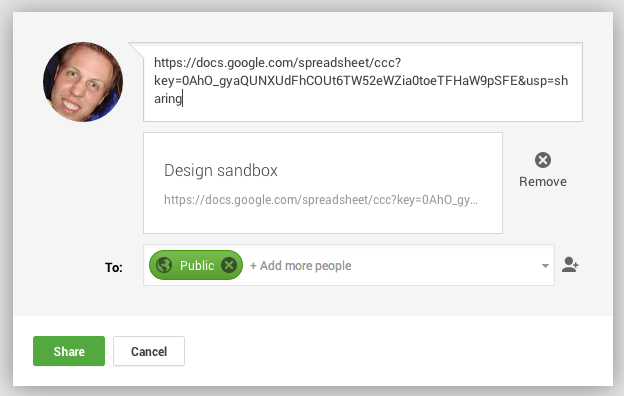Place cursor after 'aring' in the post text
Image resolution: width=624 pixels, height=396 pixels.
183,99
